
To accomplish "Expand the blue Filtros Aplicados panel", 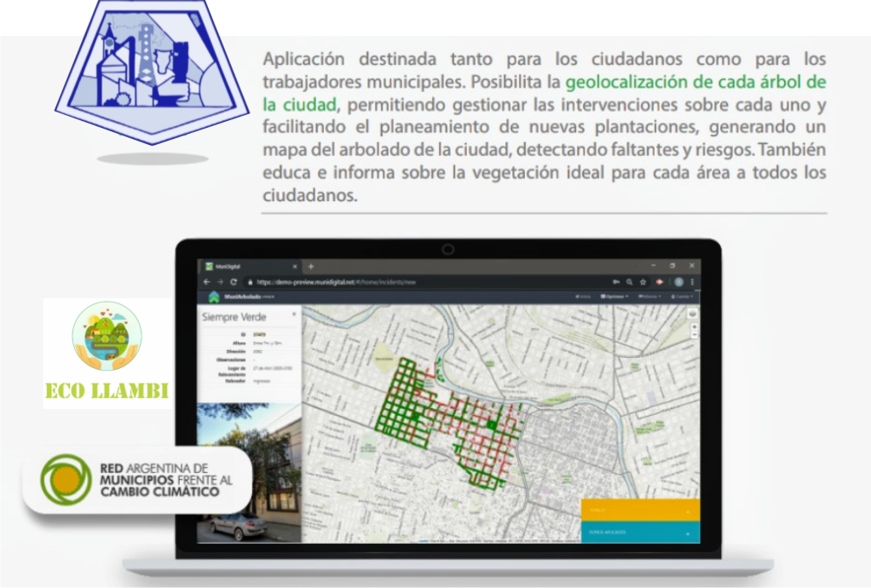I will coord(641,533).
